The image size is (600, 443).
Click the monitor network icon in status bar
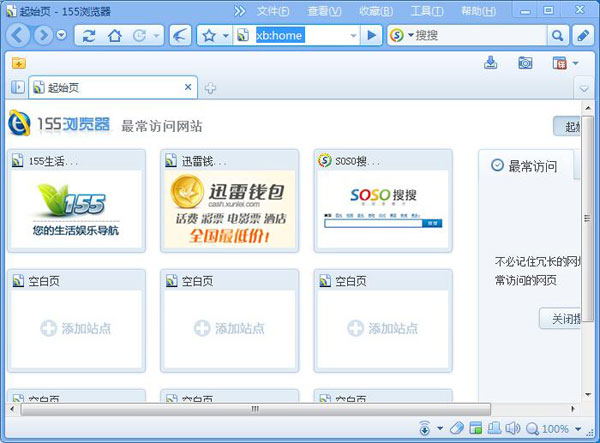pyautogui.click(x=494, y=428)
